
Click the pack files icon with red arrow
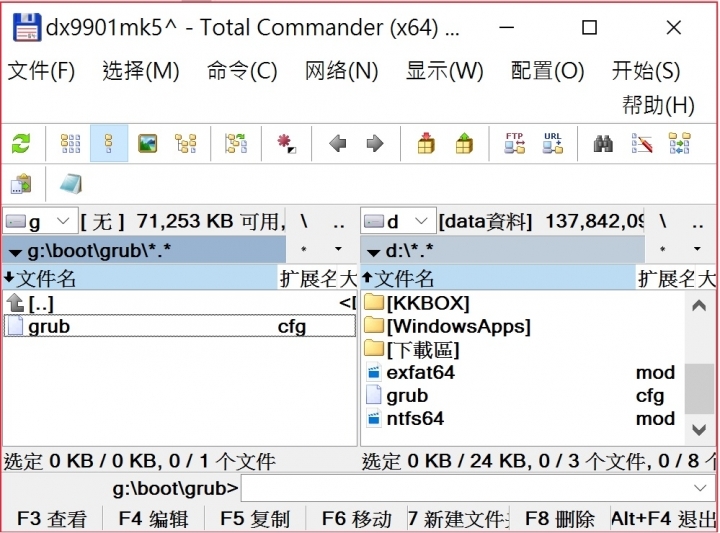tap(426, 143)
